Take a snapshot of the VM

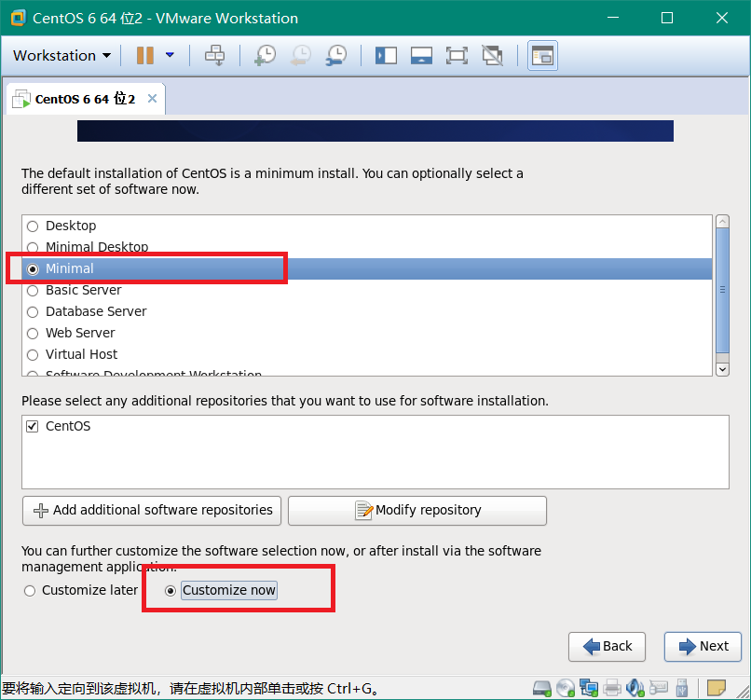tap(265, 55)
